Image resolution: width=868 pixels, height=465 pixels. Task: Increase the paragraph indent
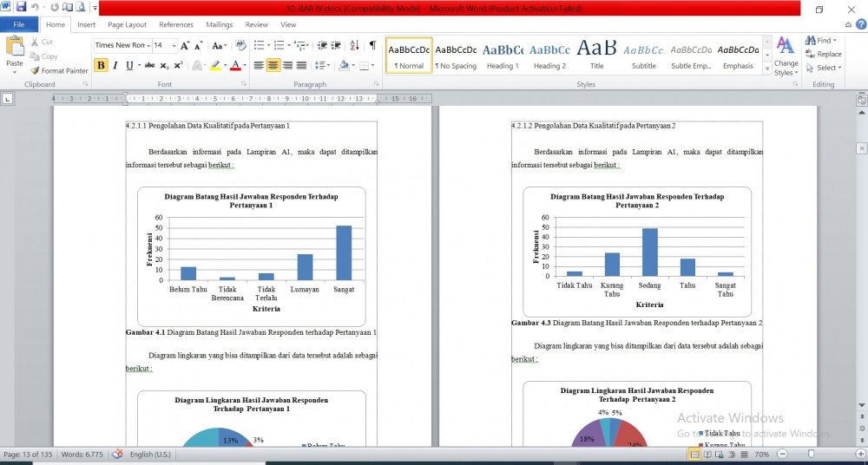pyautogui.click(x=336, y=45)
